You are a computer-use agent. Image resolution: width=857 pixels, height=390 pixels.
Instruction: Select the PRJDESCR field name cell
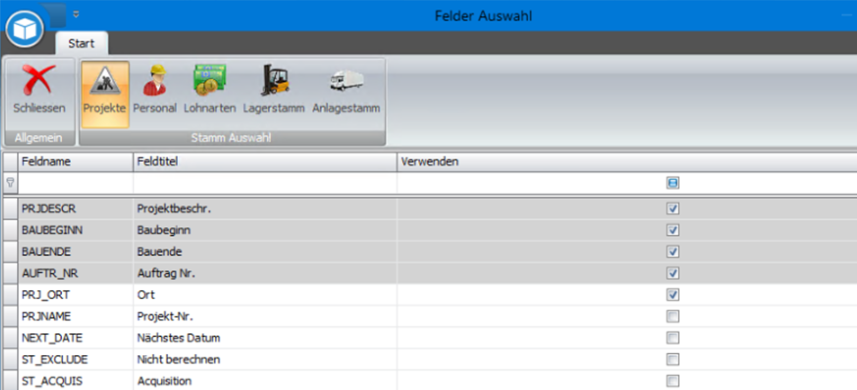coord(76,209)
